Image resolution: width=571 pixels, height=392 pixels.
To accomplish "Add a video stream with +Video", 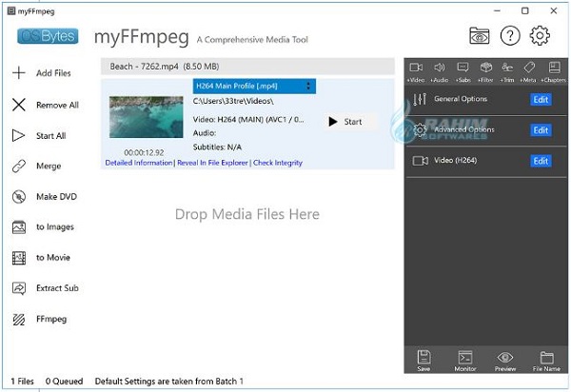I will (416, 72).
